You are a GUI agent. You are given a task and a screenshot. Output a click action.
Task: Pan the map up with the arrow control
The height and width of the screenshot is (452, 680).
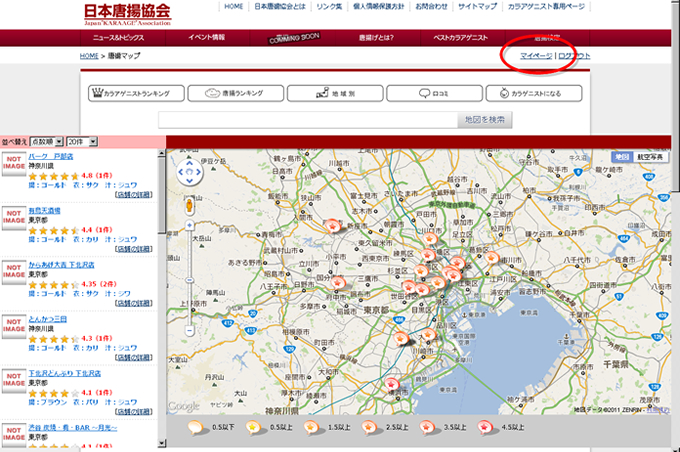point(190,164)
